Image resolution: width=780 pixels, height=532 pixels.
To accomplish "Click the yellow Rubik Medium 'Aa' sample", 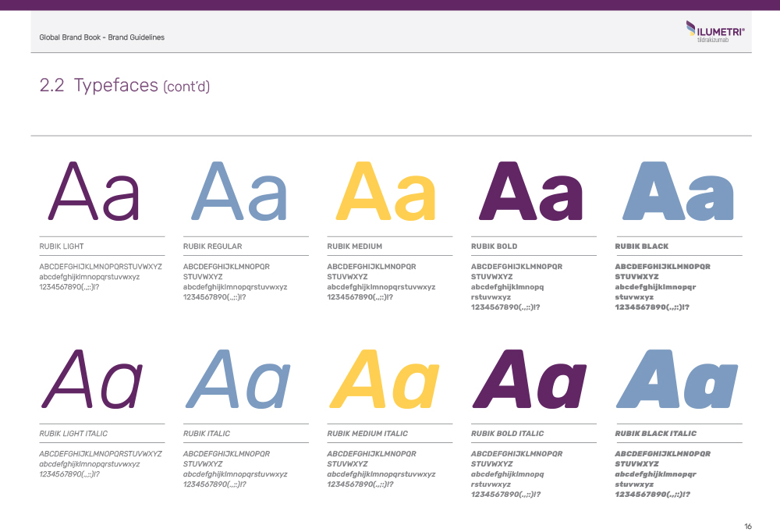I will coord(385,192).
